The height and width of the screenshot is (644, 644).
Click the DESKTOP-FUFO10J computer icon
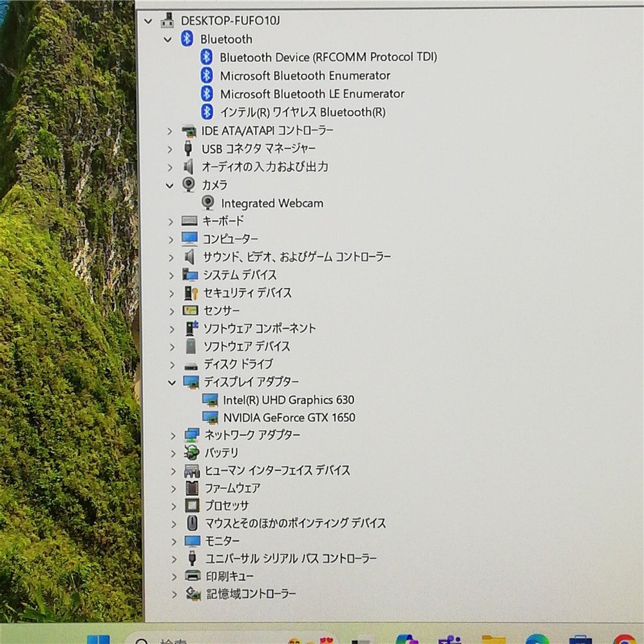coord(167,20)
